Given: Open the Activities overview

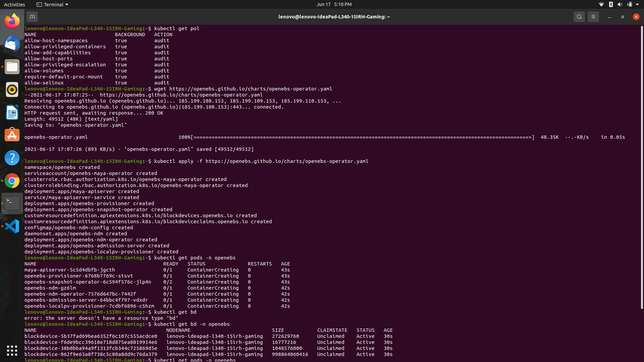Looking at the screenshot, I should [14, 4].
